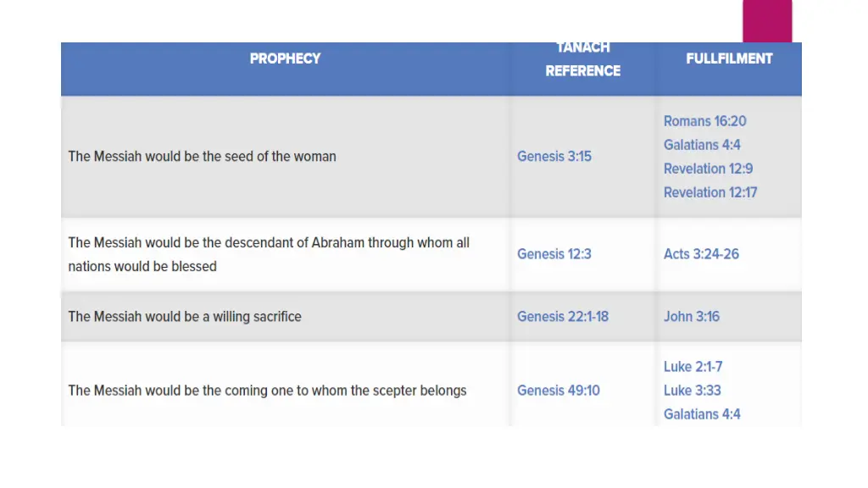Click the PROPHECY column header

285,58
